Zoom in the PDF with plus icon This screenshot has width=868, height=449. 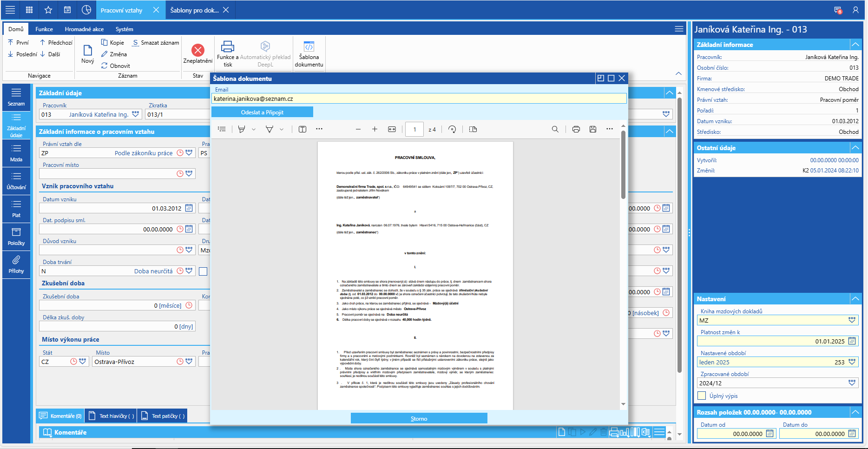tap(375, 129)
